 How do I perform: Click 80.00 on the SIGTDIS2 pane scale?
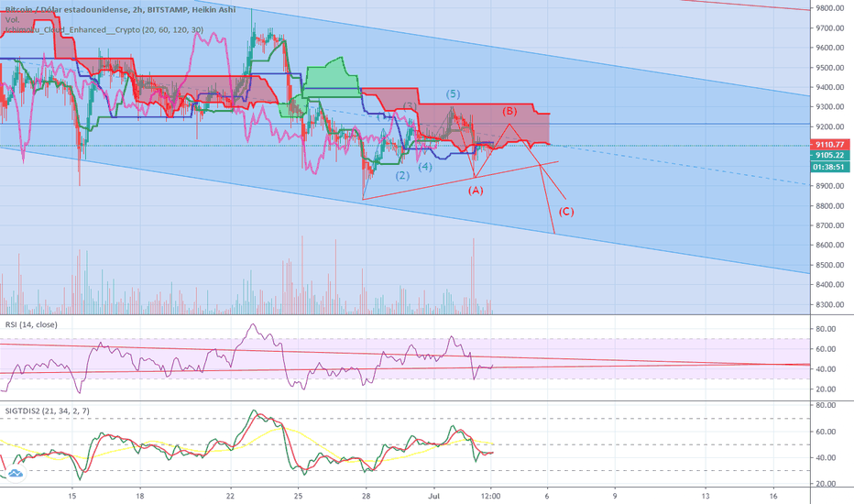point(826,405)
